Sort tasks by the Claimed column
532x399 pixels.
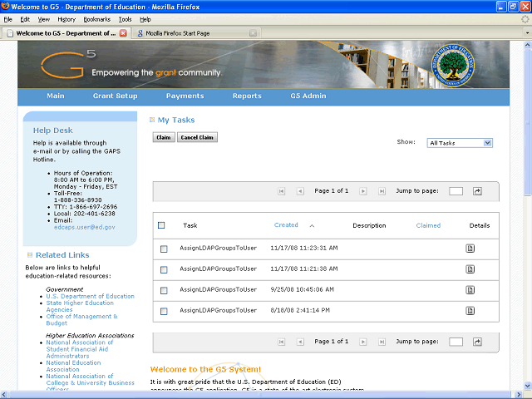428,225
